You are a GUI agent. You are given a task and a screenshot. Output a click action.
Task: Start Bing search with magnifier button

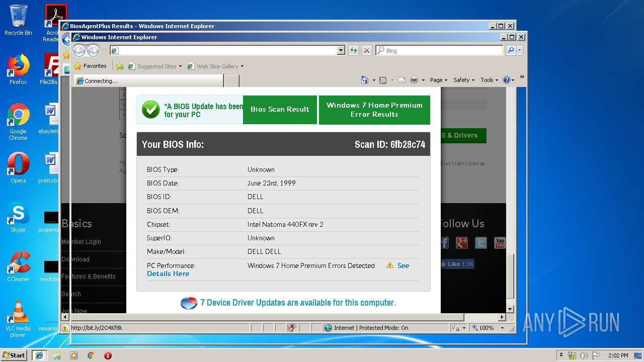[511, 50]
